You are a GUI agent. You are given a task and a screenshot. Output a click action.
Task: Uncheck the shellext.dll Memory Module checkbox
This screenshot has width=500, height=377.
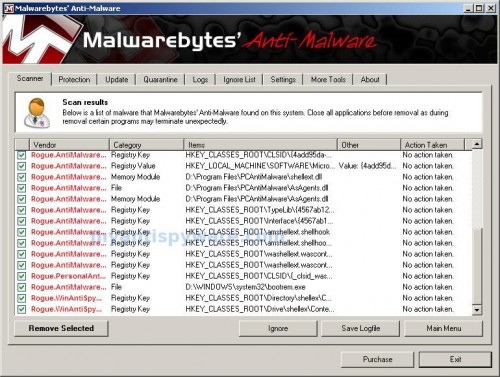pos(22,177)
